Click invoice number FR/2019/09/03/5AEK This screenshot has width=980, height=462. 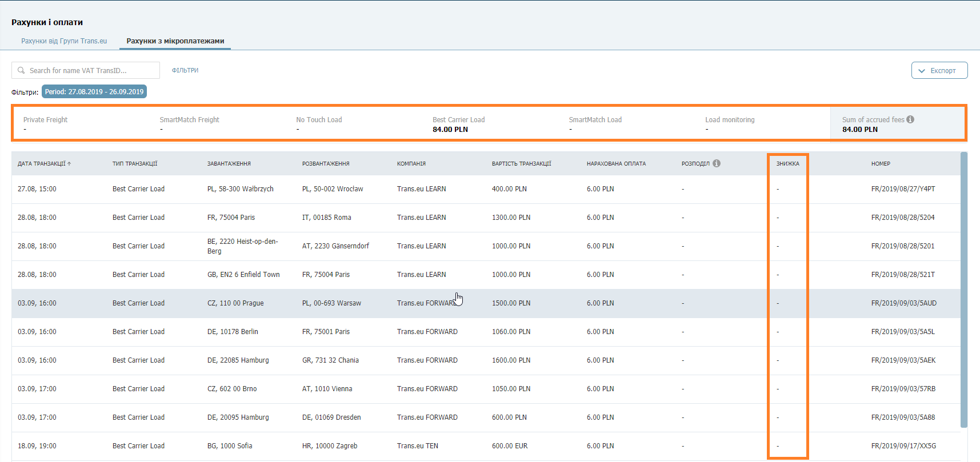(x=903, y=360)
